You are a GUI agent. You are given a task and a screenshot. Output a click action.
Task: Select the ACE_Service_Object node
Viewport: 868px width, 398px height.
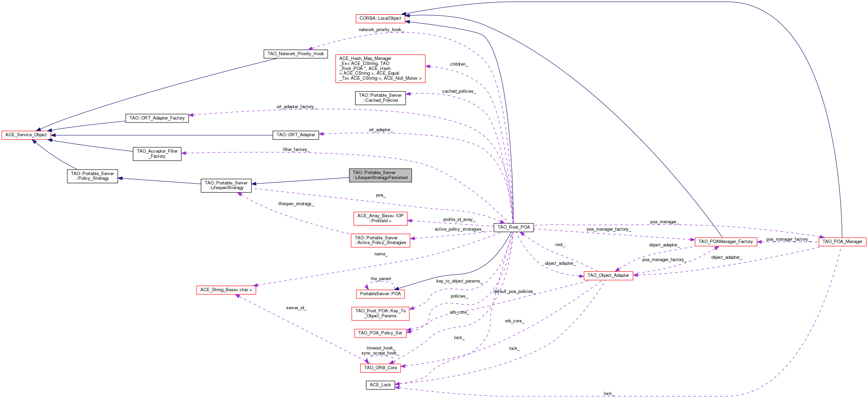(26, 135)
